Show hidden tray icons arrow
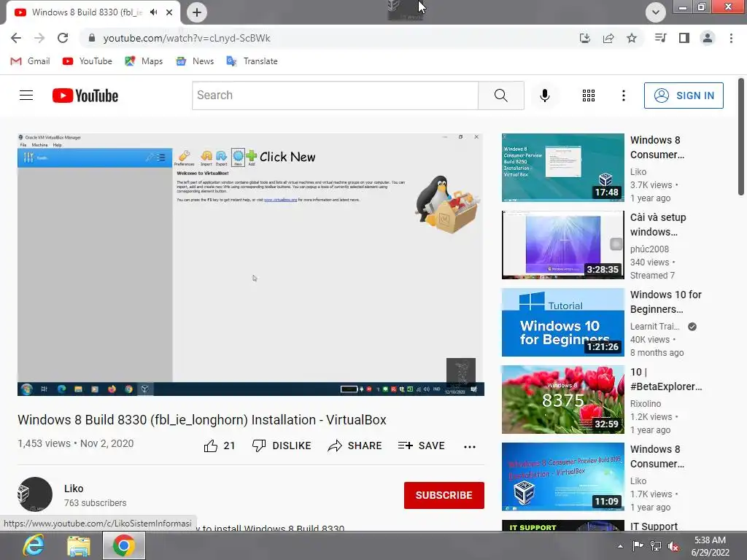This screenshot has width=747, height=560. coord(620,546)
